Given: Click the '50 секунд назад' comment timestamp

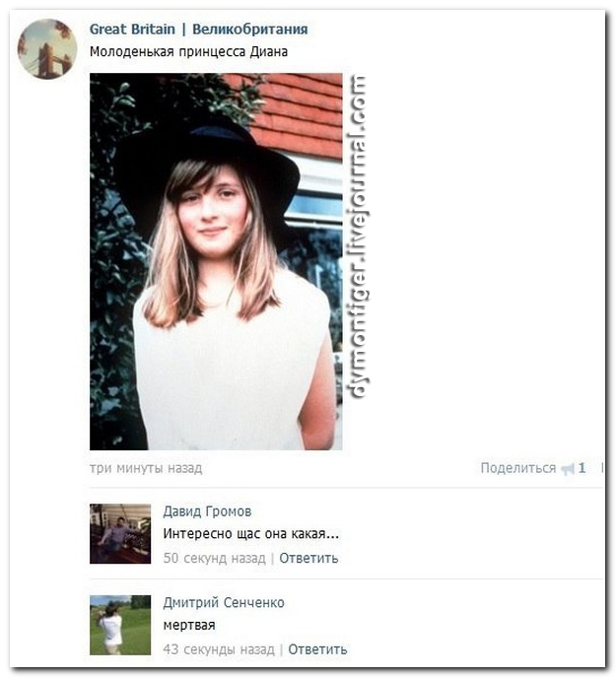Looking at the screenshot, I should (x=214, y=558).
